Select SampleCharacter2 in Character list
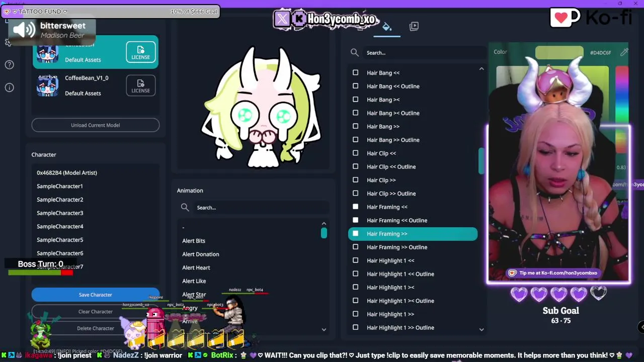The image size is (644, 362). click(x=60, y=200)
